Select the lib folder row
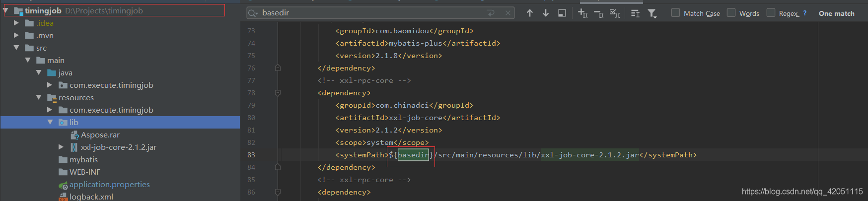Viewport: 868px width, 201px height. (x=120, y=122)
